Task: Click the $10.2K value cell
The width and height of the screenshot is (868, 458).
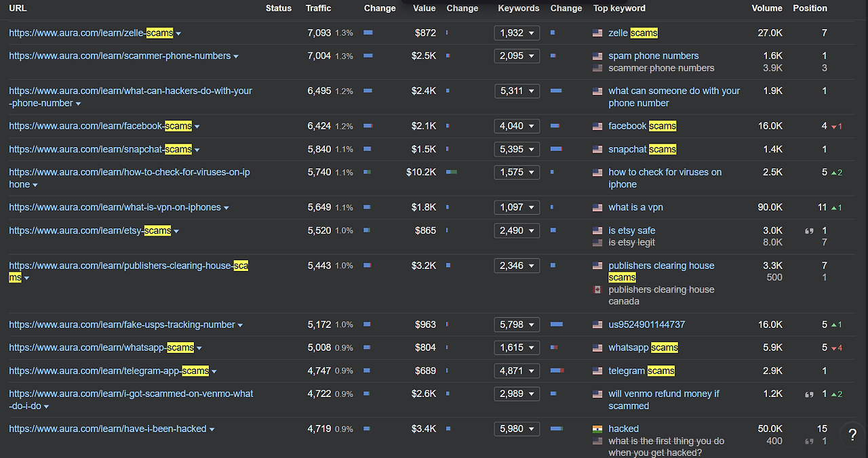Action: [x=421, y=172]
